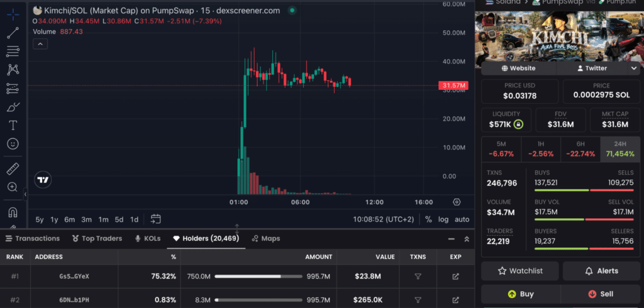This screenshot has width=644, height=308.
Task: Click holder address Gs5…GYeX
Action: click(74, 277)
